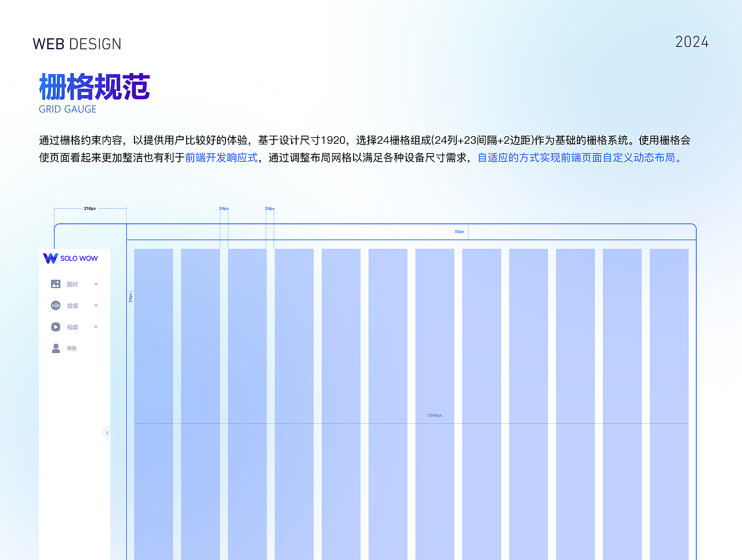Open the 视频 sidebar menu item
742x560 pixels.
(x=74, y=327)
